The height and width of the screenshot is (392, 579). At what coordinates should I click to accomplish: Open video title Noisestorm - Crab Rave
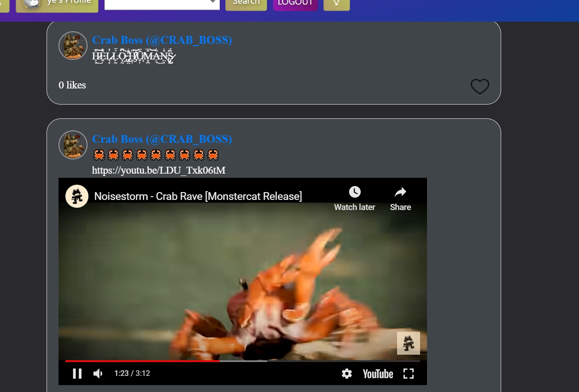tap(198, 196)
